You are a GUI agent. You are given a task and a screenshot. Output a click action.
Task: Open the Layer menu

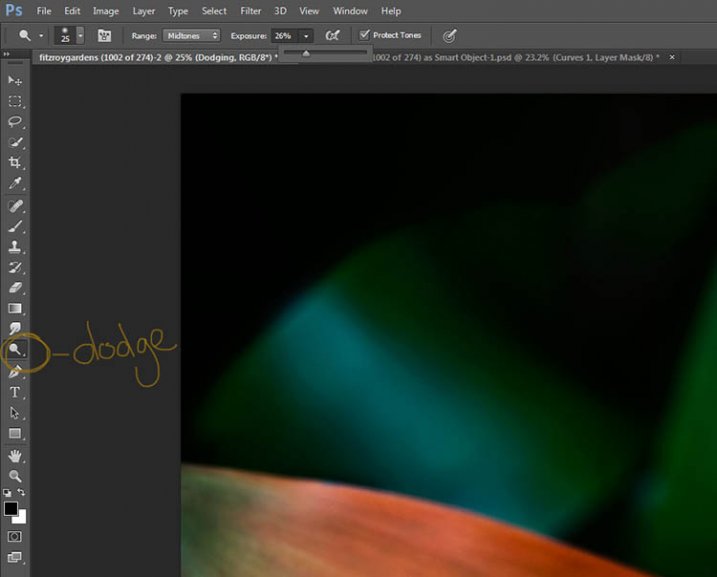pos(144,11)
